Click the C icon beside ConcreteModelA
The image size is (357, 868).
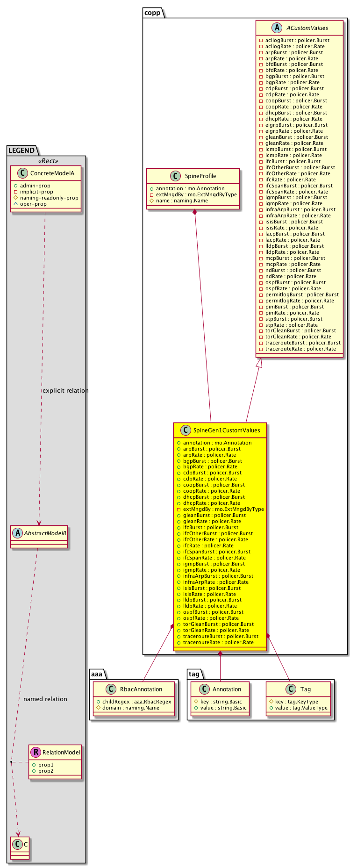[22, 173]
